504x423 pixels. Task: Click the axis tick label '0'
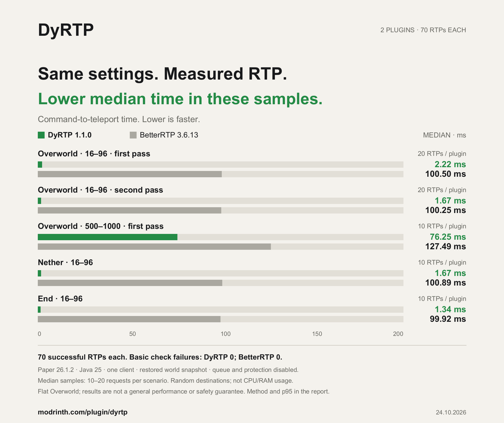(x=39, y=334)
